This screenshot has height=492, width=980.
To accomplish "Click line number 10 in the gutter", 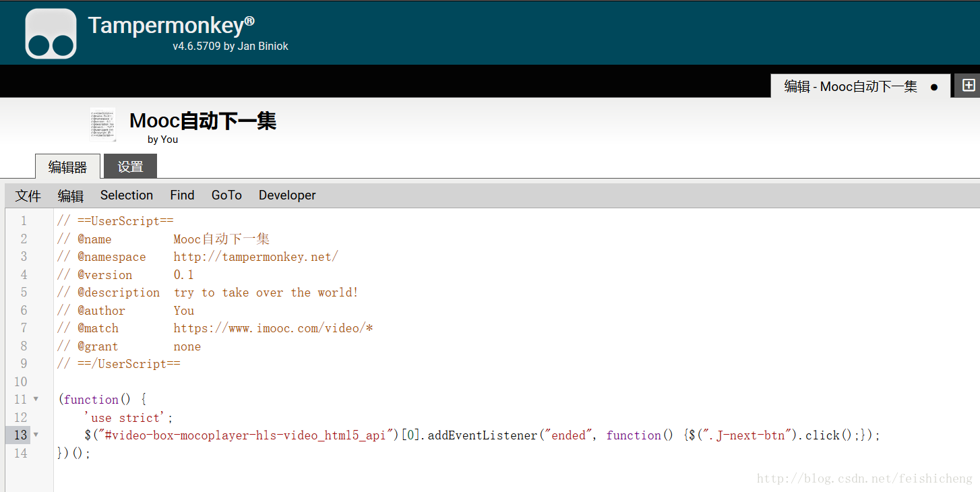I will pos(20,381).
